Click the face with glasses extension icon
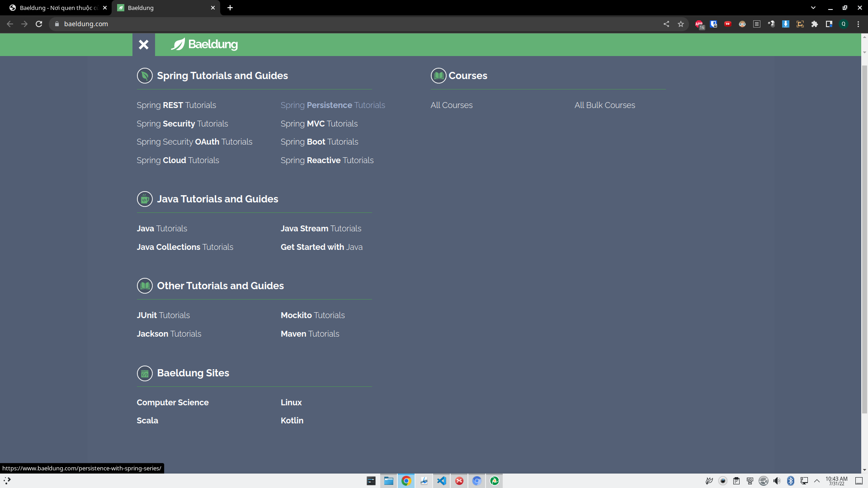Screen dimensions: 868x488 [x=742, y=24]
